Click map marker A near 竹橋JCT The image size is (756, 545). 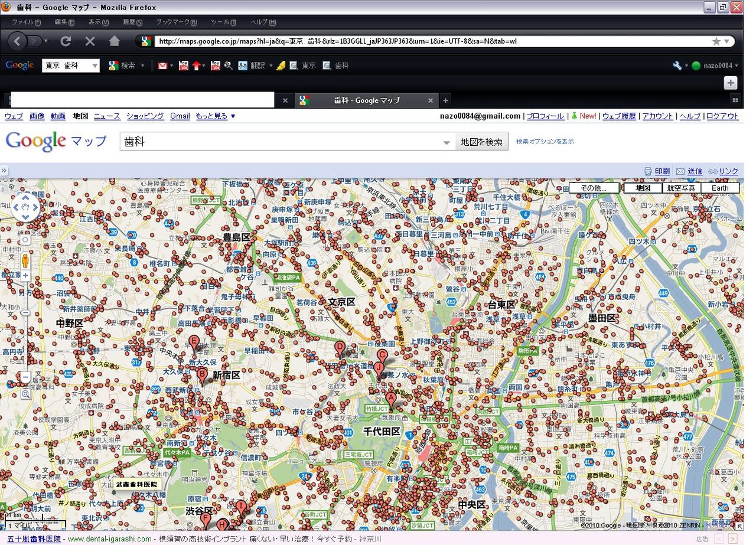coord(390,400)
